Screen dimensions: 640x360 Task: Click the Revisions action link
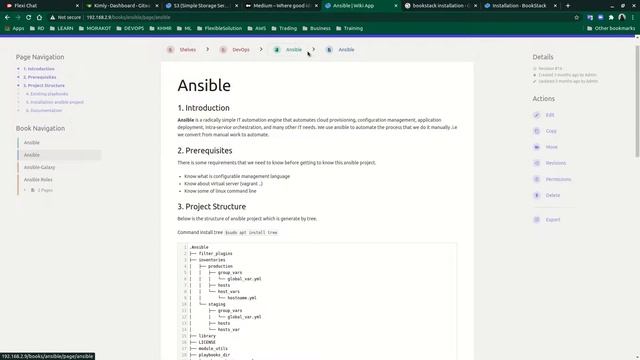[556, 163]
